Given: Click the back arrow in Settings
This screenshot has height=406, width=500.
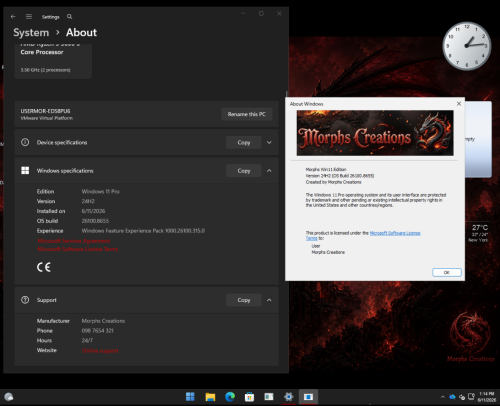Looking at the screenshot, I should (x=13, y=16).
